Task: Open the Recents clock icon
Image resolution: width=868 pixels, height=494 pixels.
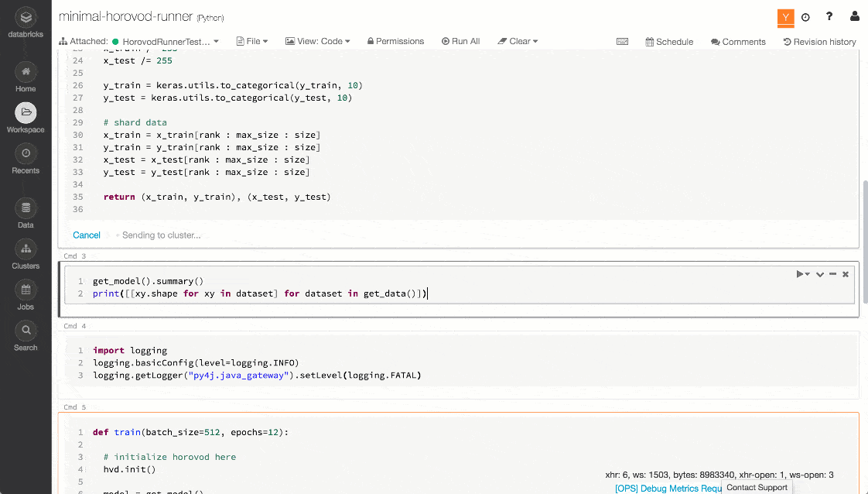Action: (26, 153)
